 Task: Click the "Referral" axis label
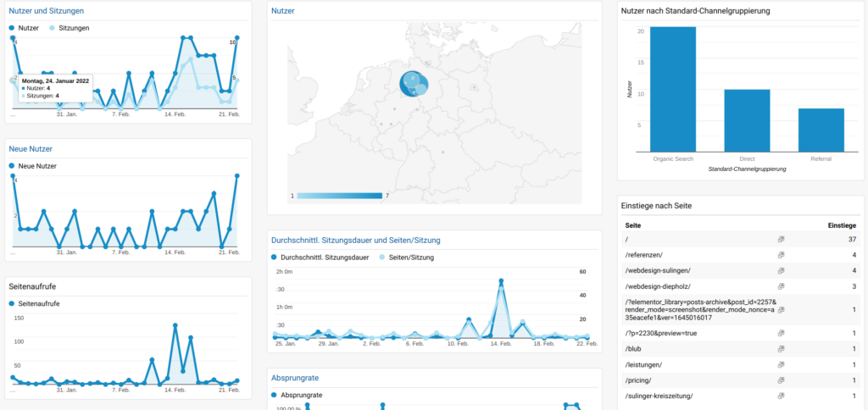pyautogui.click(x=821, y=159)
